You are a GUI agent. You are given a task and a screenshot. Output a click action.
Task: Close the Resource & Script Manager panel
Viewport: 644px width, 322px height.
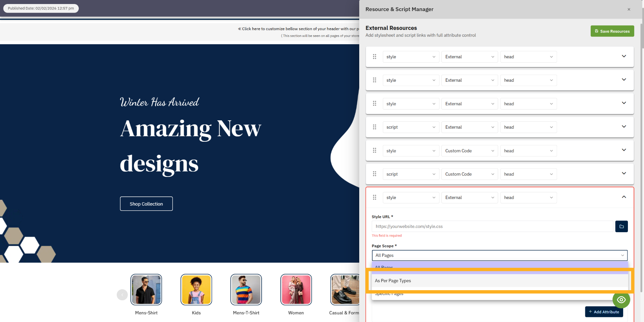[x=629, y=9]
